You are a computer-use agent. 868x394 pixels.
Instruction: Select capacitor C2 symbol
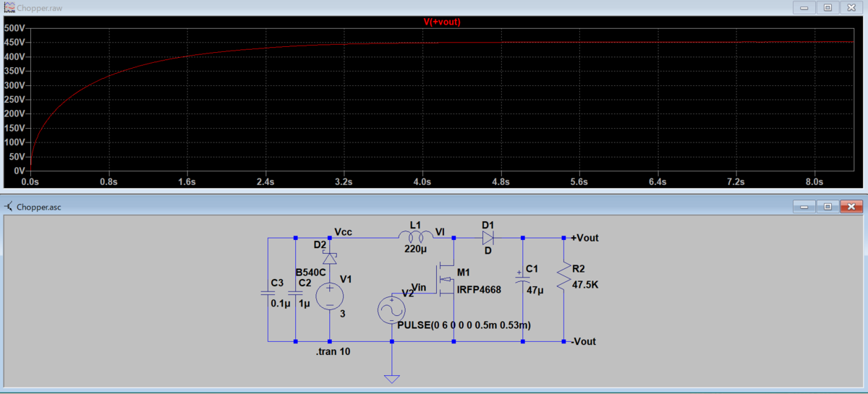[x=295, y=294]
